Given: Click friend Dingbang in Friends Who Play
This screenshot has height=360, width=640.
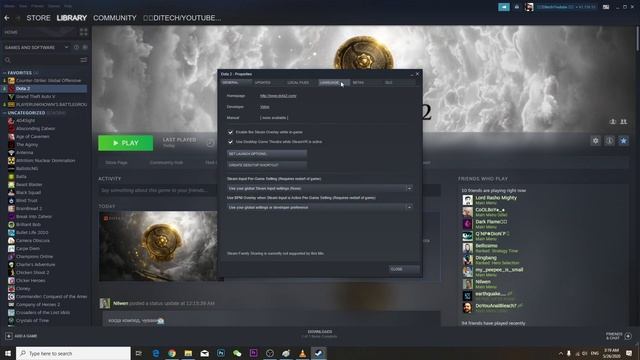Looking at the screenshot, I should tap(486, 258).
